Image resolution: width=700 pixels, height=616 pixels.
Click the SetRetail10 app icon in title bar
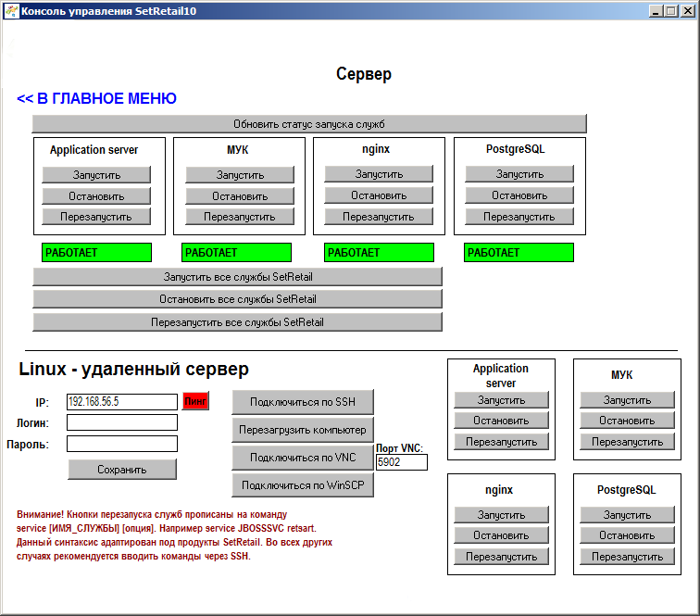pyautogui.click(x=11, y=11)
